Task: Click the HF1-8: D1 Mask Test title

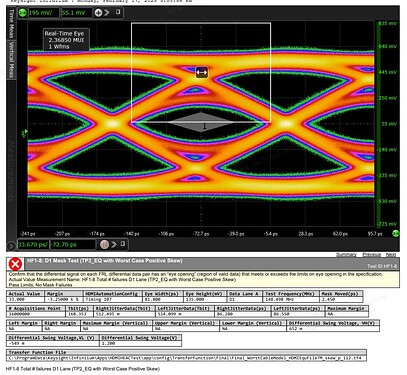Action: tap(105, 260)
